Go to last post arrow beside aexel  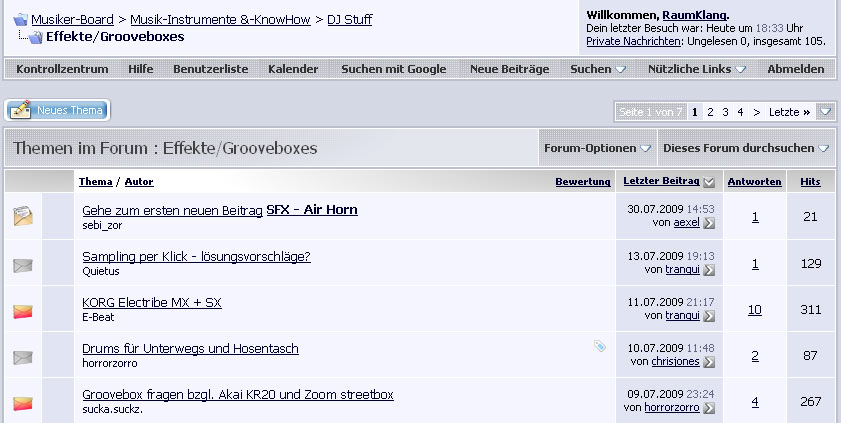[709, 223]
